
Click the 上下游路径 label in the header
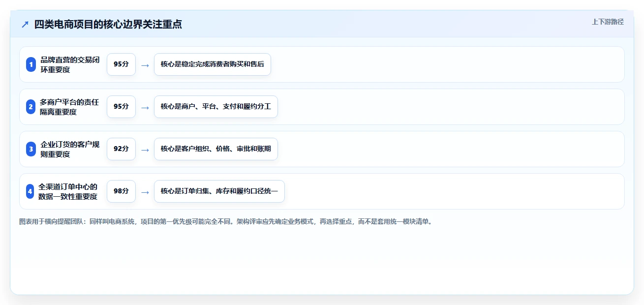pyautogui.click(x=608, y=22)
